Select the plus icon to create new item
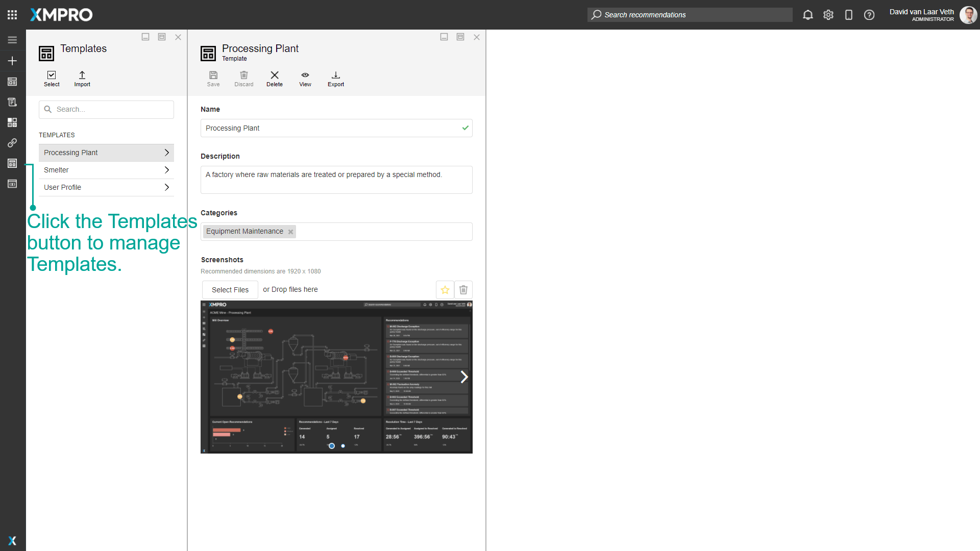980x551 pixels. 12,60
